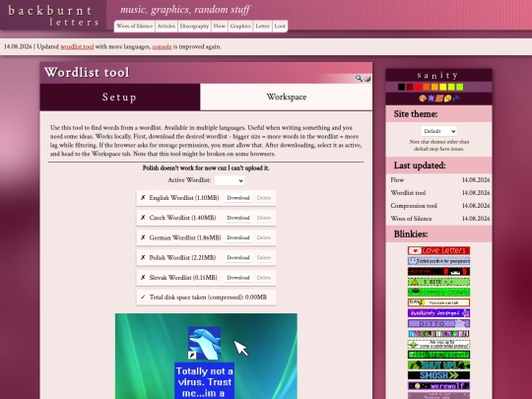Click the 'creepy crawly' blinkie

pyautogui.click(x=438, y=293)
